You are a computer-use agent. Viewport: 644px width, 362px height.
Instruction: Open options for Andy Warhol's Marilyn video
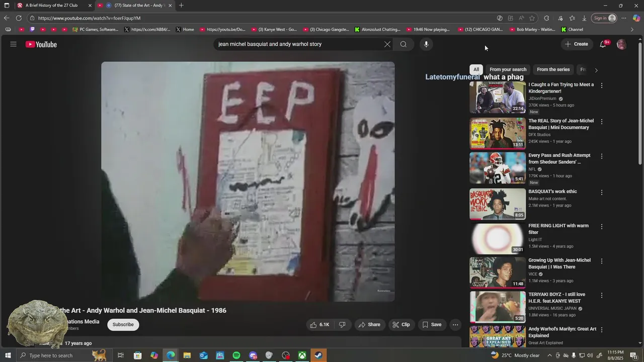[x=602, y=330]
